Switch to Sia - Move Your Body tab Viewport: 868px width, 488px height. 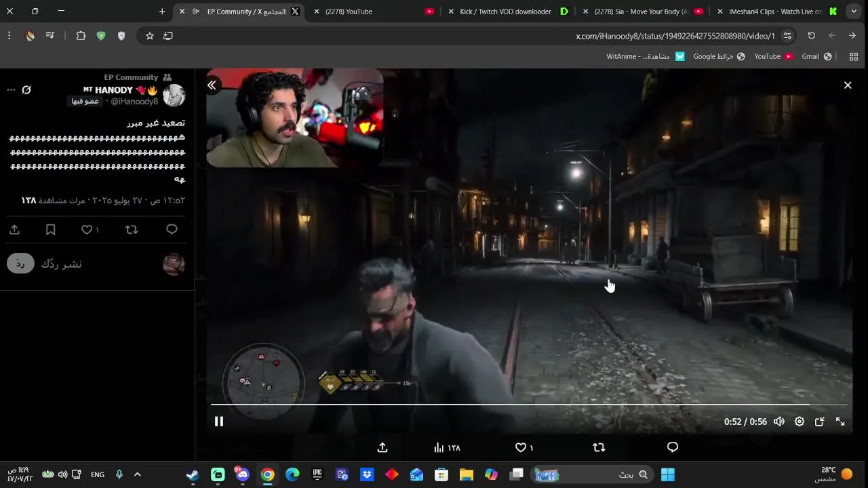pos(642,12)
